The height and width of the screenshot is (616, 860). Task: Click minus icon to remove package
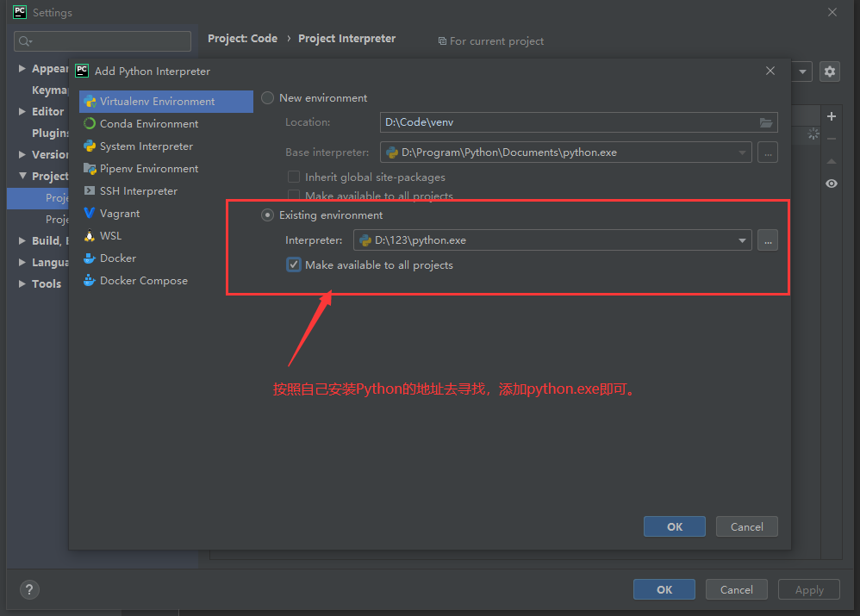click(x=832, y=139)
